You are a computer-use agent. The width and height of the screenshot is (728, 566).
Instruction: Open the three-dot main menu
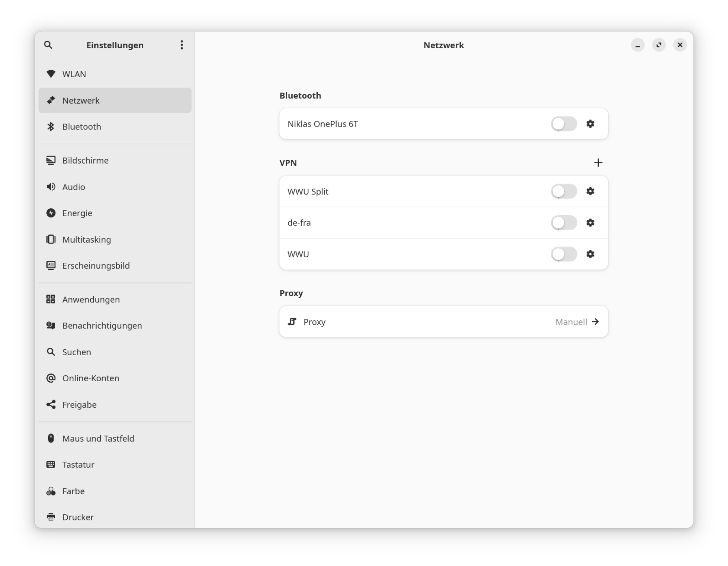(x=182, y=45)
